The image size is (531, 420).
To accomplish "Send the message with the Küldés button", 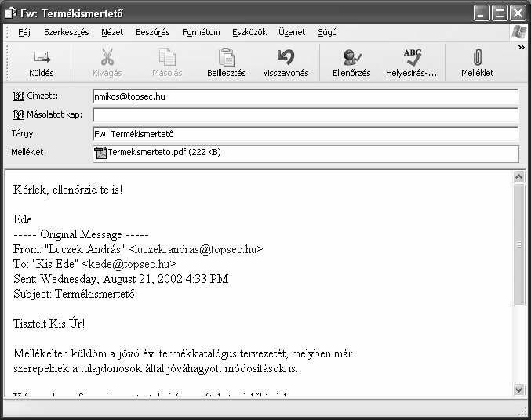I will (x=42, y=63).
